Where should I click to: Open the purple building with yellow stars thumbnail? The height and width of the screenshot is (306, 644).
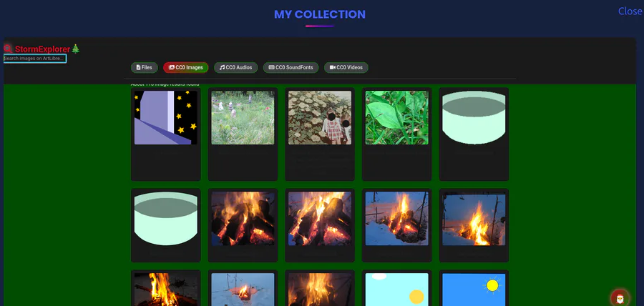pyautogui.click(x=165, y=118)
